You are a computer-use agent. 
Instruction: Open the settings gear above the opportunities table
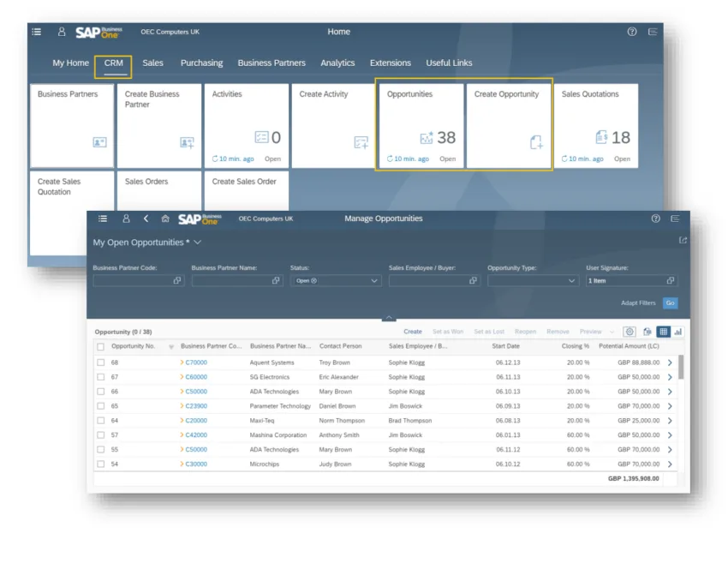(630, 332)
